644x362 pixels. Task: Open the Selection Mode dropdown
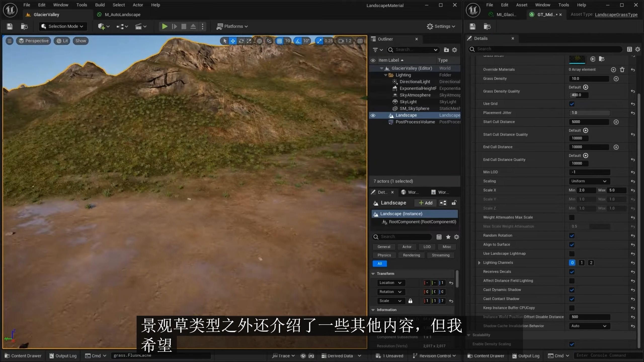(x=63, y=26)
